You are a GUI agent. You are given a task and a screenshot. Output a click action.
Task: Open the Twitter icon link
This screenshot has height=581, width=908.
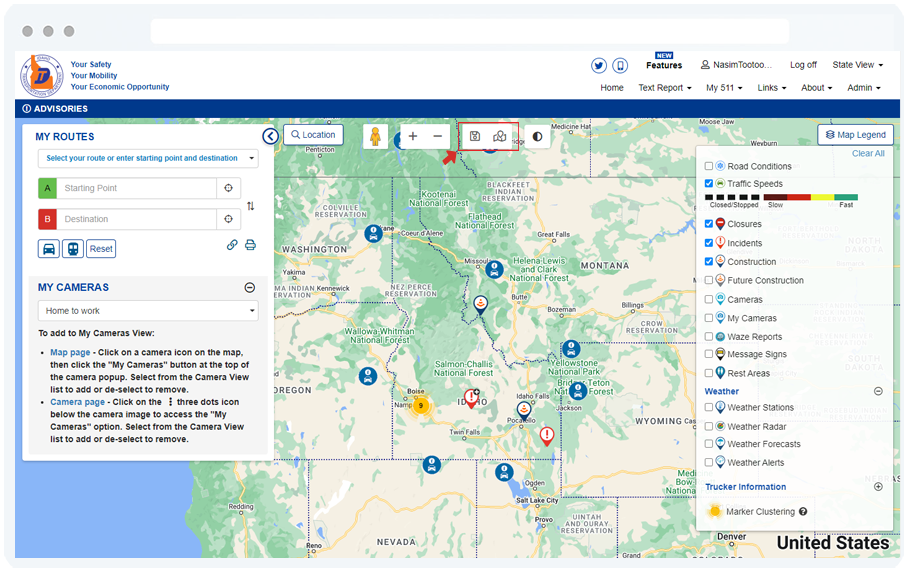599,65
